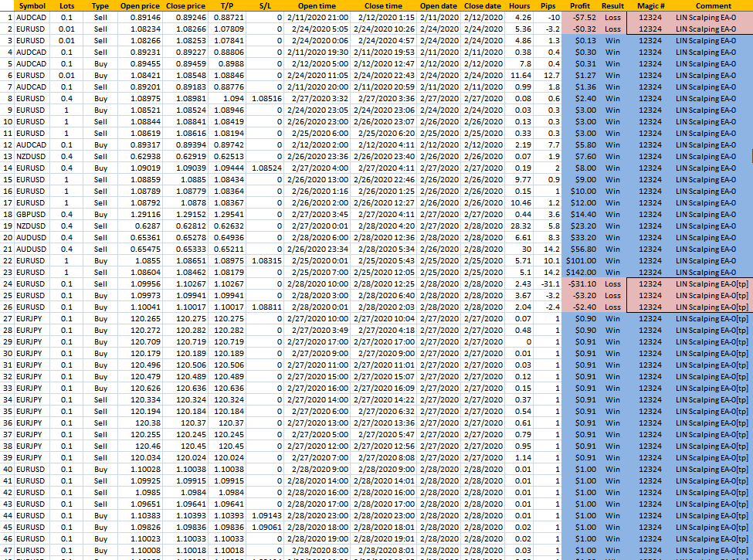This screenshot has height=560, width=753.
Task: Select the Open time column header
Action: (x=317, y=5)
